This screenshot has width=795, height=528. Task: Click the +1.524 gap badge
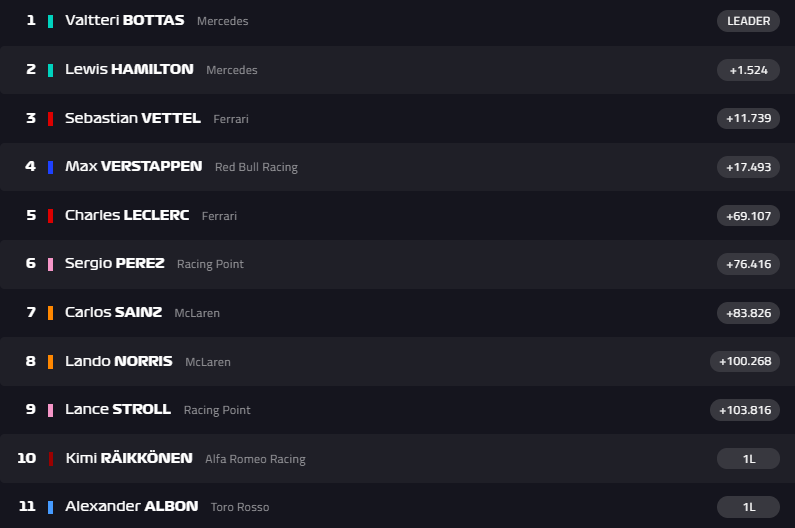click(748, 70)
